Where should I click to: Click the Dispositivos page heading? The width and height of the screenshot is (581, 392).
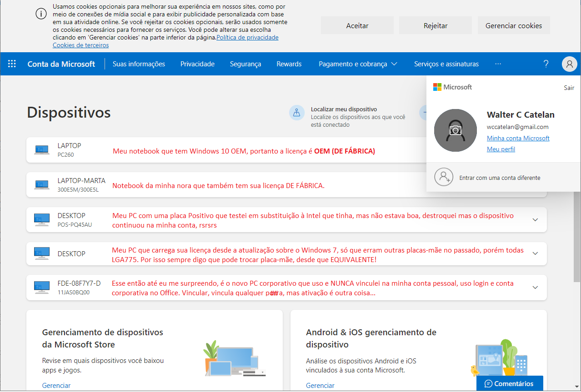(x=69, y=112)
